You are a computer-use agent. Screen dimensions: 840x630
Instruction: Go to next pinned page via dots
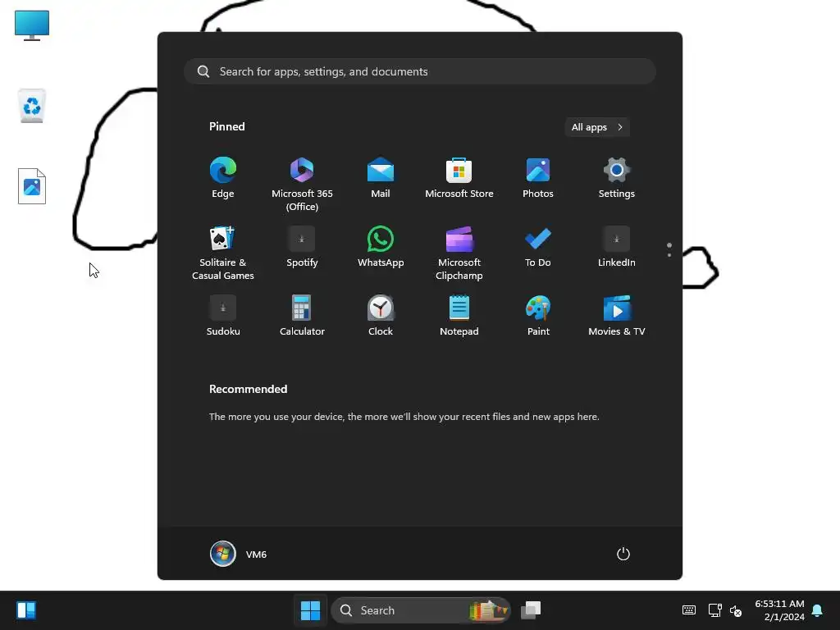[669, 254]
